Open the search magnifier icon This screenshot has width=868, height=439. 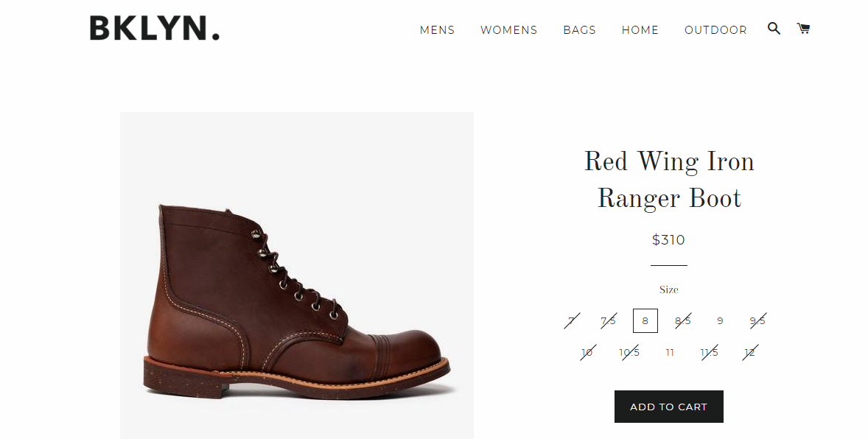774,28
